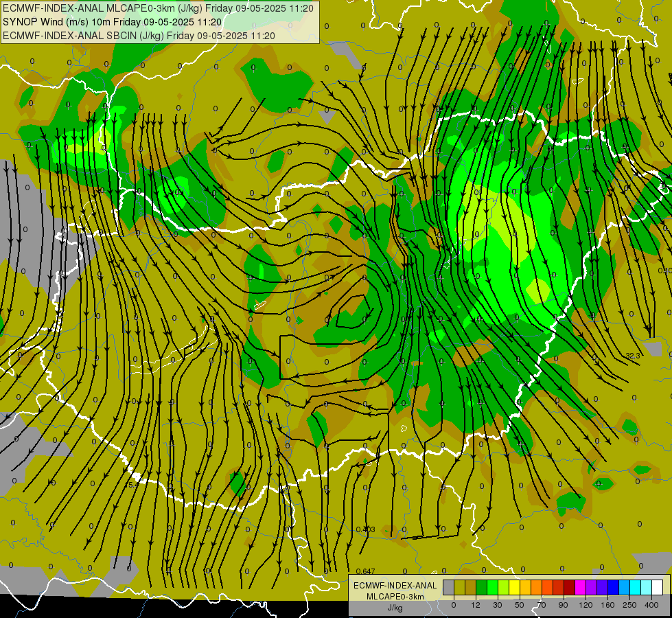The width and height of the screenshot is (672, 618).
Task: Select the '250' legend scale value
Action: click(629, 605)
